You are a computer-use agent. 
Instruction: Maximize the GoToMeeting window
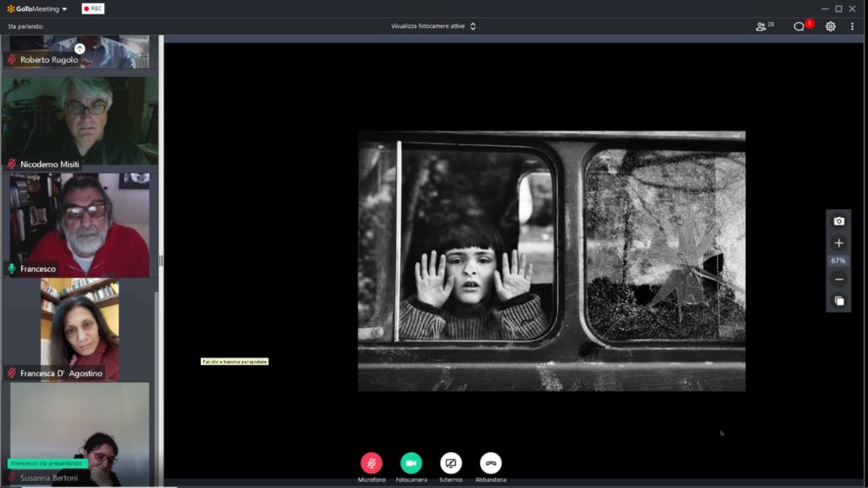click(838, 8)
